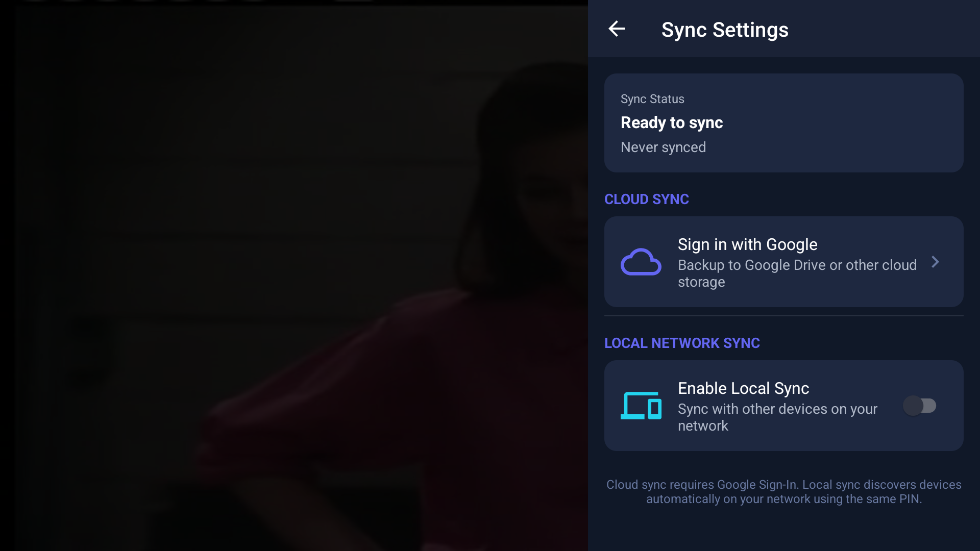
Task: Click the Cloud sync requires Google Sign-In footnote
Action: tap(784, 492)
